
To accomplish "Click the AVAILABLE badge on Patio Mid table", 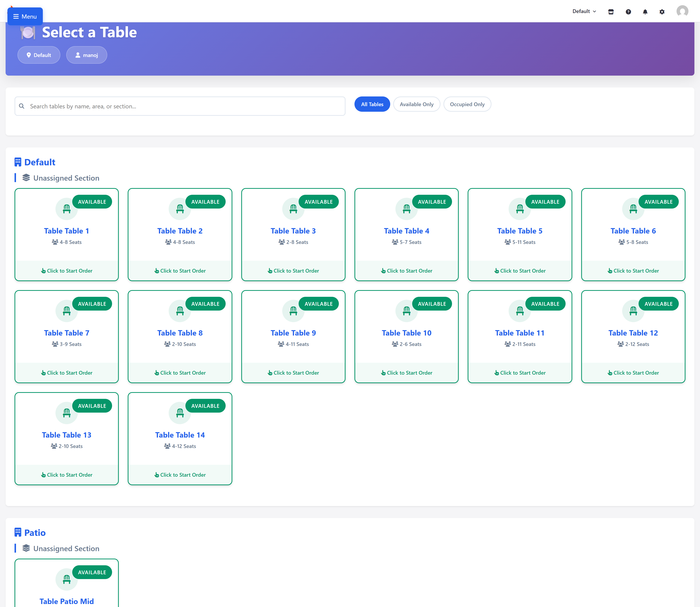I will (92, 572).
